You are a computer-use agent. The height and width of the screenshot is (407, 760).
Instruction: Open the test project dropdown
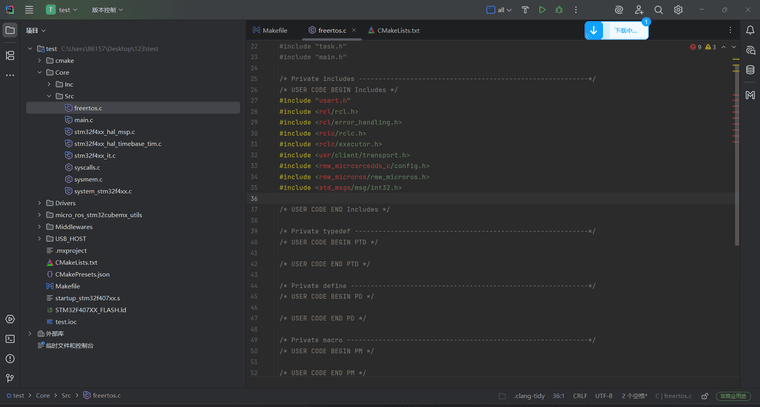[62, 10]
